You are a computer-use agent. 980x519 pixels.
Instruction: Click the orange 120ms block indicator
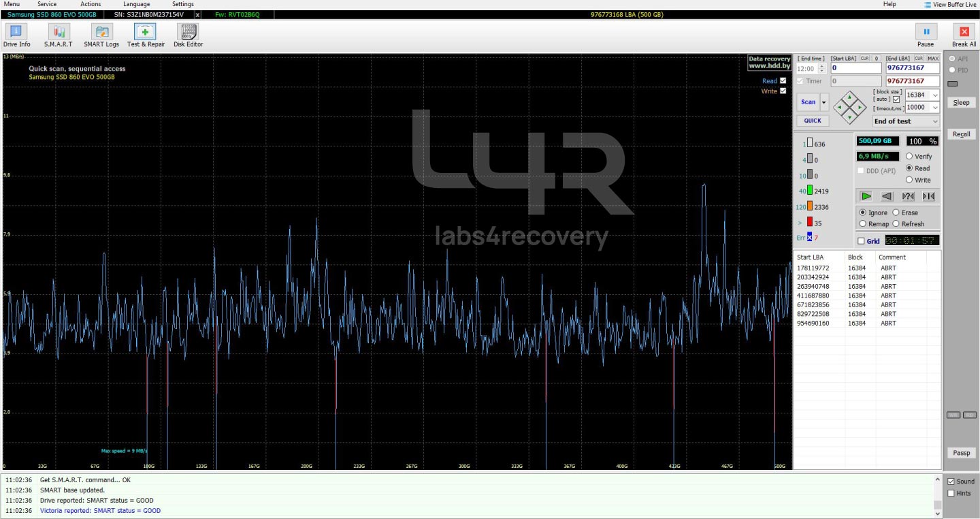(809, 206)
